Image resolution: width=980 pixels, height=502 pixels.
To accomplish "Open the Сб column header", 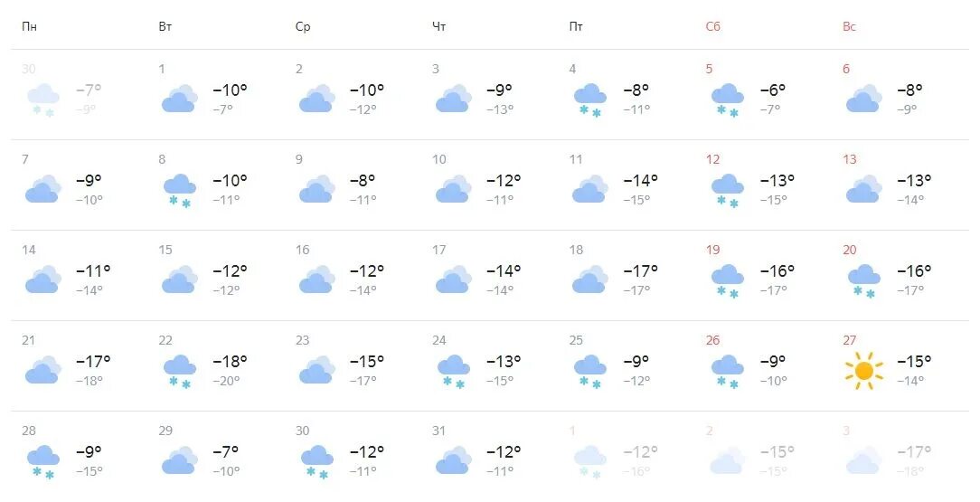I will (712, 27).
